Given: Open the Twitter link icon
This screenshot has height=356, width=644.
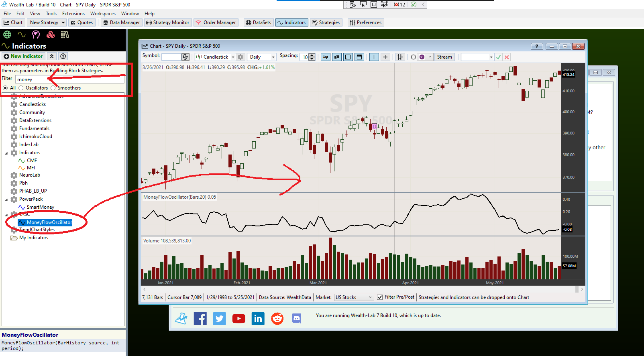Looking at the screenshot, I should click(x=219, y=319).
